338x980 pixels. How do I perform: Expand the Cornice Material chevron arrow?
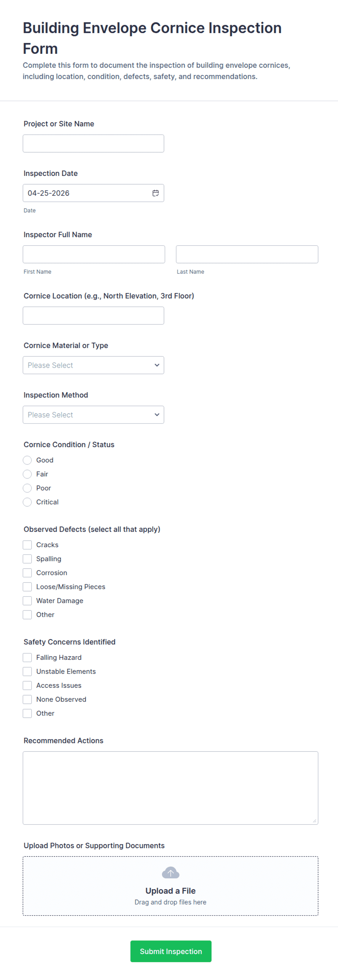click(157, 365)
